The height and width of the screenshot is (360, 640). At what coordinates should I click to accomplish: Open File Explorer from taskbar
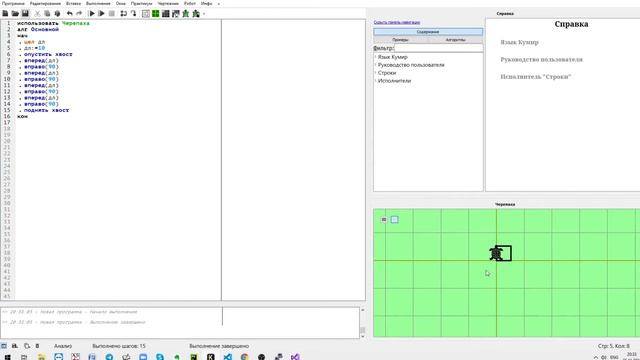[x=41, y=357]
